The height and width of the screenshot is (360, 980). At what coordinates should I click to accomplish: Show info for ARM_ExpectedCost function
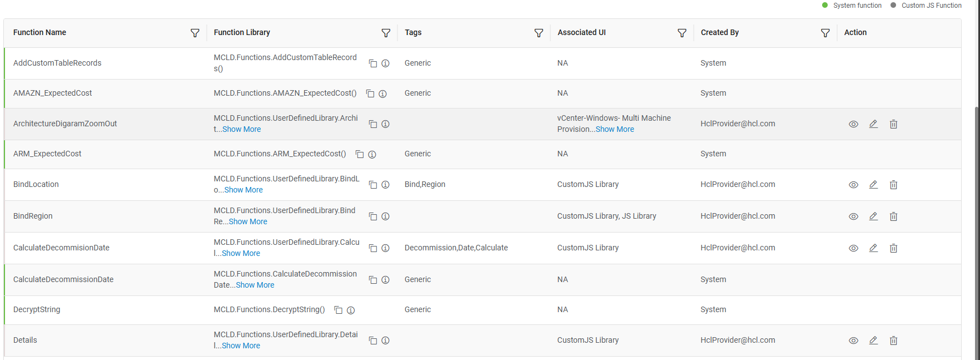(372, 154)
